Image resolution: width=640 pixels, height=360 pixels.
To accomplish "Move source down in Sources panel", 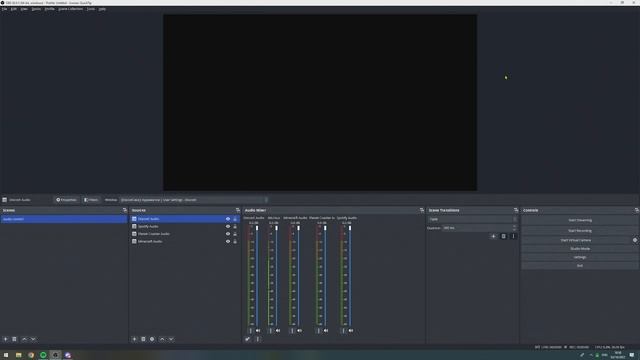I will (x=171, y=339).
